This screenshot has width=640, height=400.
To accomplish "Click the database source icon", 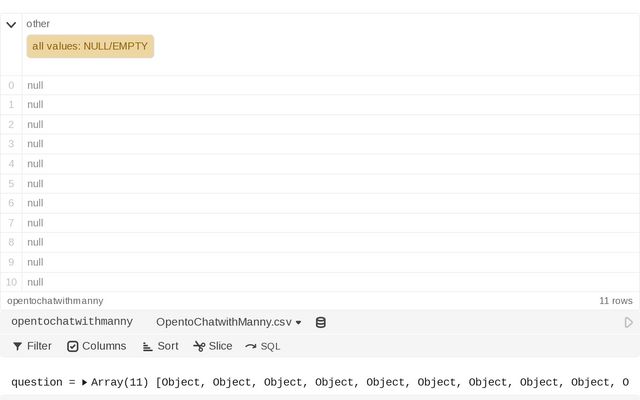I will coord(321,323).
